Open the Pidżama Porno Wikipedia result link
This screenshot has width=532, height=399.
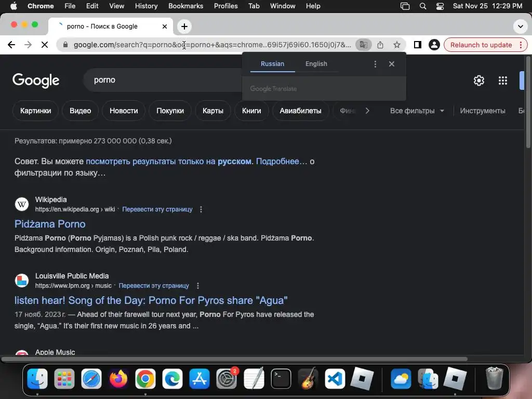pyautogui.click(x=50, y=224)
